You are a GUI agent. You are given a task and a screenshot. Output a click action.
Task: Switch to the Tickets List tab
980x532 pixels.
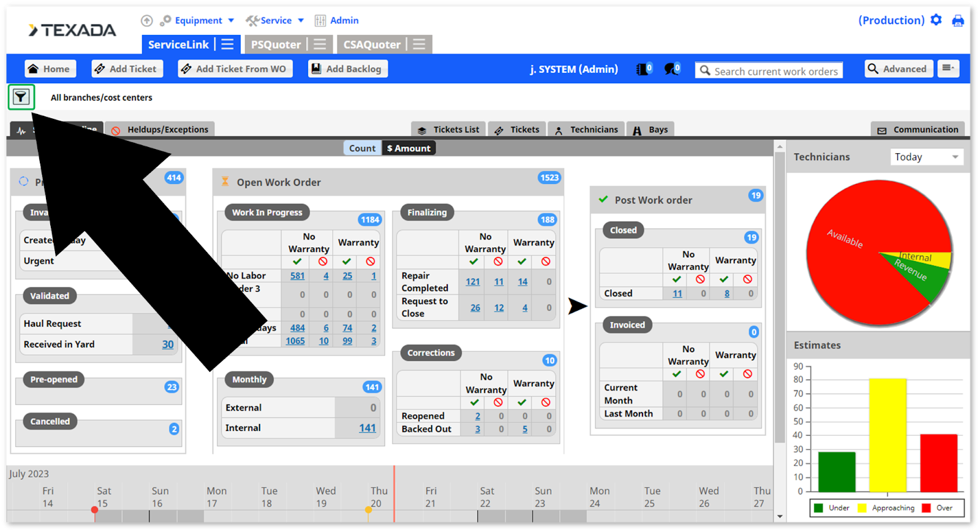[x=449, y=129]
